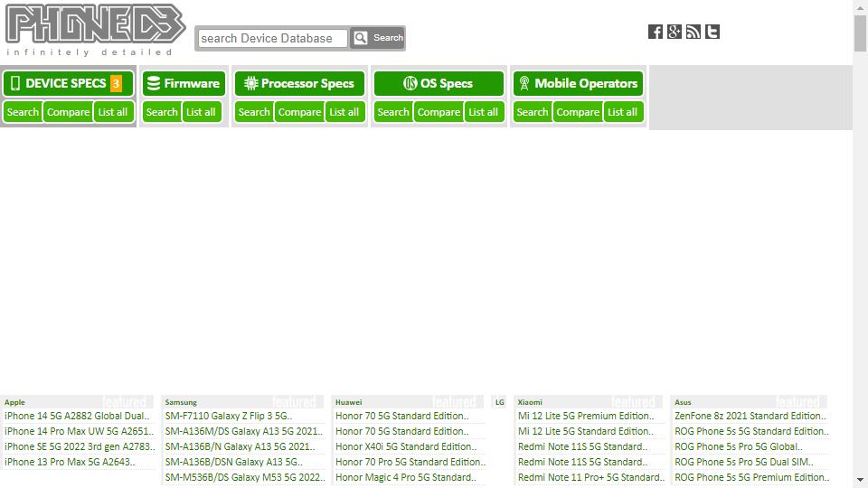Open iPhone 14 Pro Max UW 5G A2651 link
Screen dimensions: 868x488
(80, 432)
